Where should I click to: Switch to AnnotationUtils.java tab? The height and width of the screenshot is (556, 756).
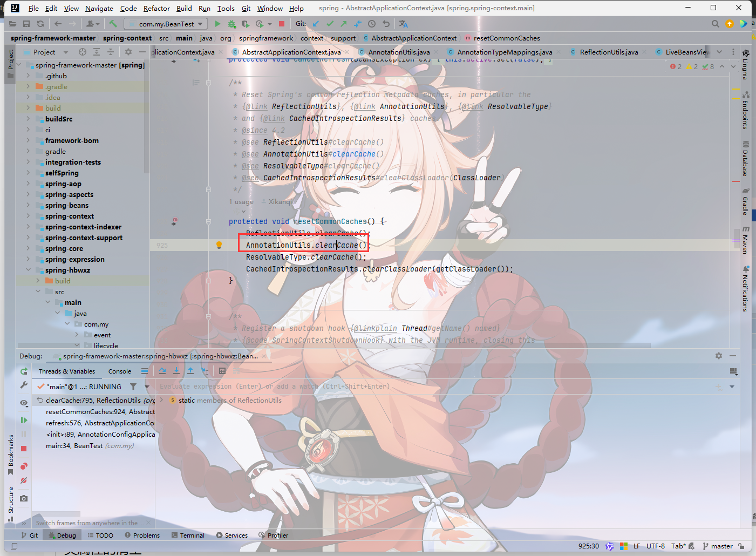[399, 52]
